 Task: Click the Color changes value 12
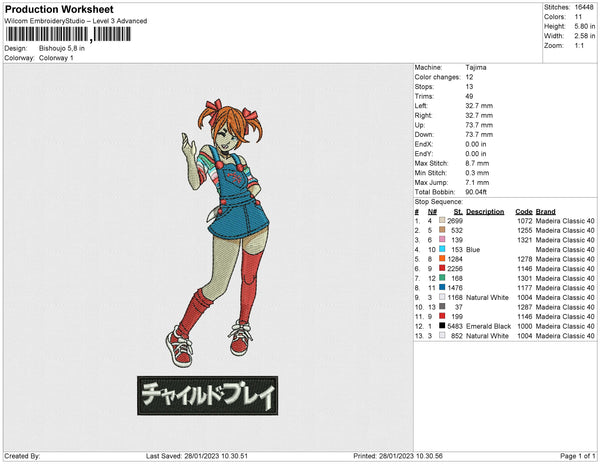coord(470,77)
